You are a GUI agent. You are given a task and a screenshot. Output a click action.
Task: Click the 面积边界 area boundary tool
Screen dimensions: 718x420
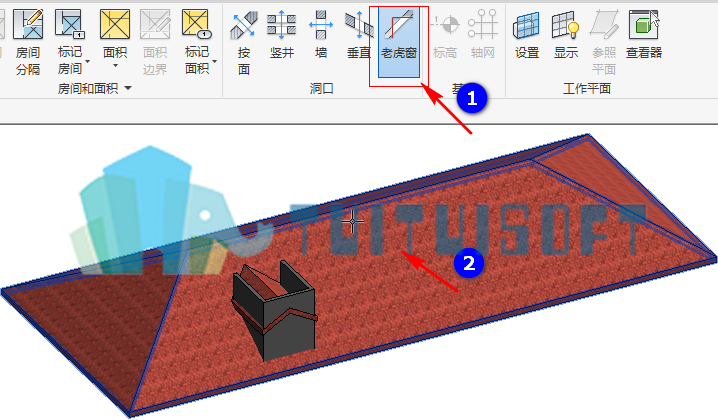click(155, 43)
